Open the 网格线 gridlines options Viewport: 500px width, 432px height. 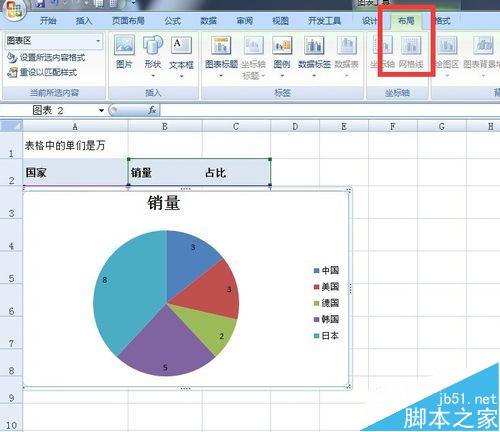point(411,53)
